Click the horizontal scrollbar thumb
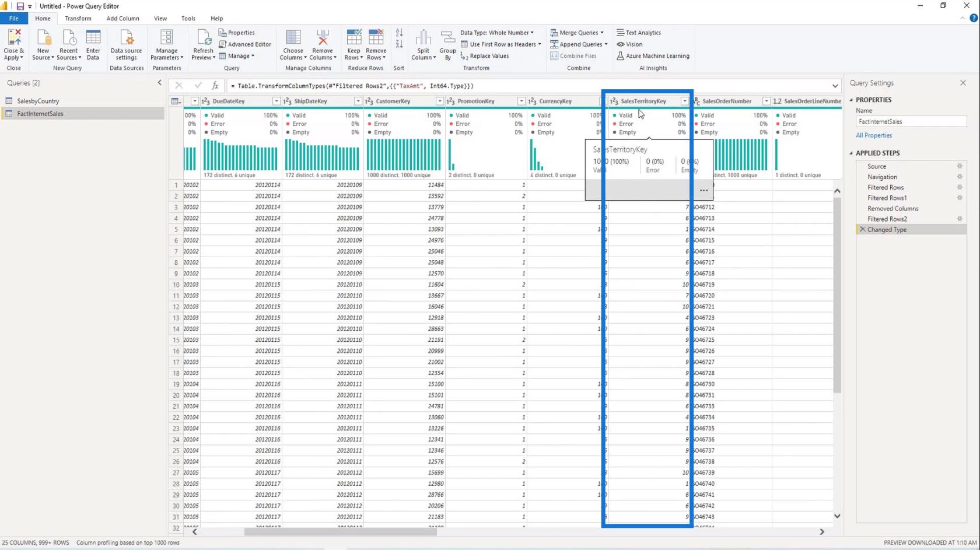The height and width of the screenshot is (550, 980). (x=340, y=531)
